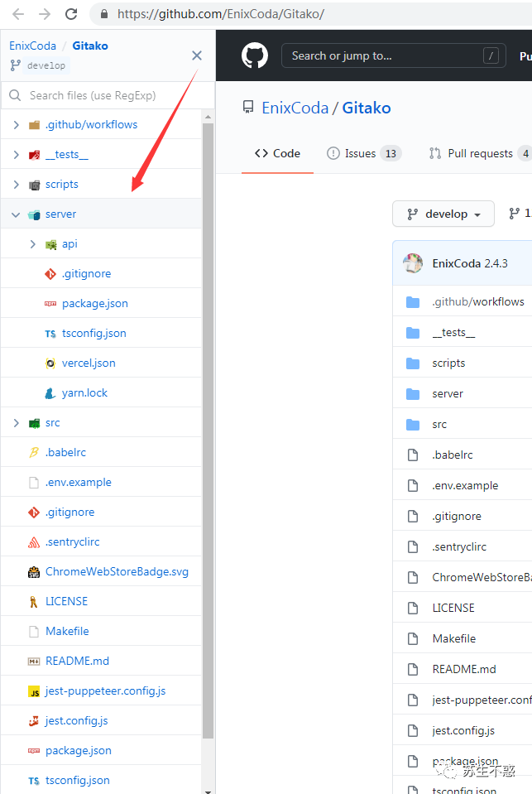Open jest.config.js in main file list
Viewport: 532px width, 794px height.
click(463, 730)
